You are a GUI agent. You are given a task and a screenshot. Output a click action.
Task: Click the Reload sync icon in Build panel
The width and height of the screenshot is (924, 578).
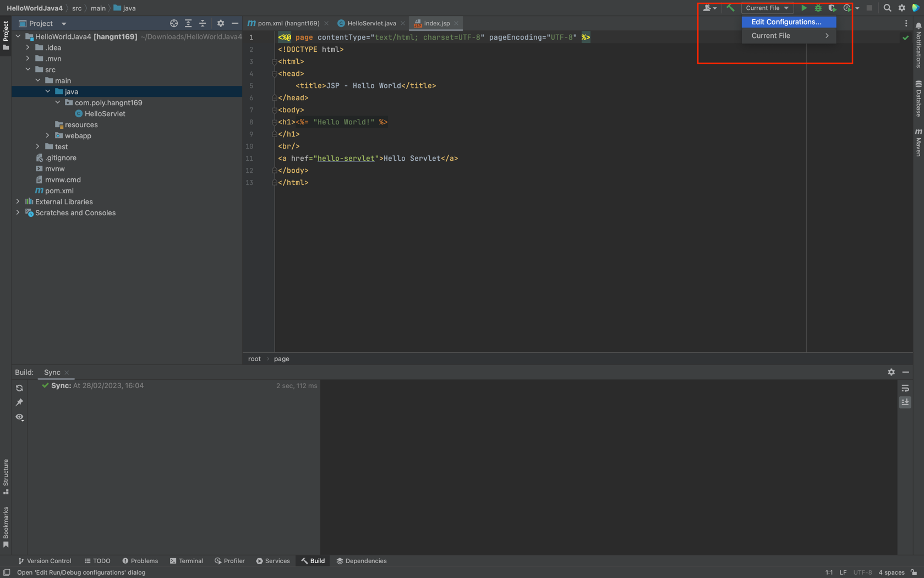point(19,388)
